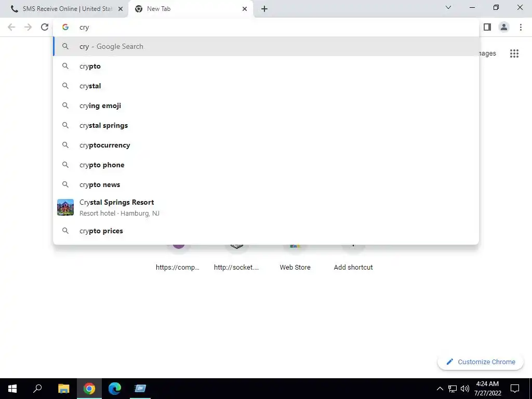Click the Google logo in address bar
Viewport: 532px width, 399px height.
[x=65, y=27]
